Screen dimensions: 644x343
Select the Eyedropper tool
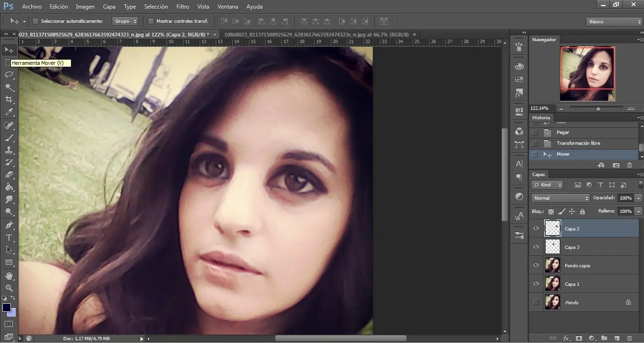(9, 112)
